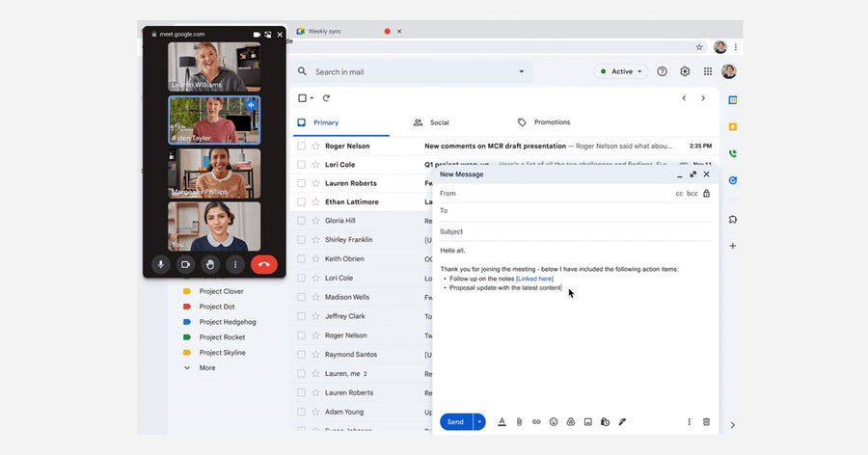Open formatting options in compose toolbar
Viewport: 868px width, 455px height.
(502, 422)
